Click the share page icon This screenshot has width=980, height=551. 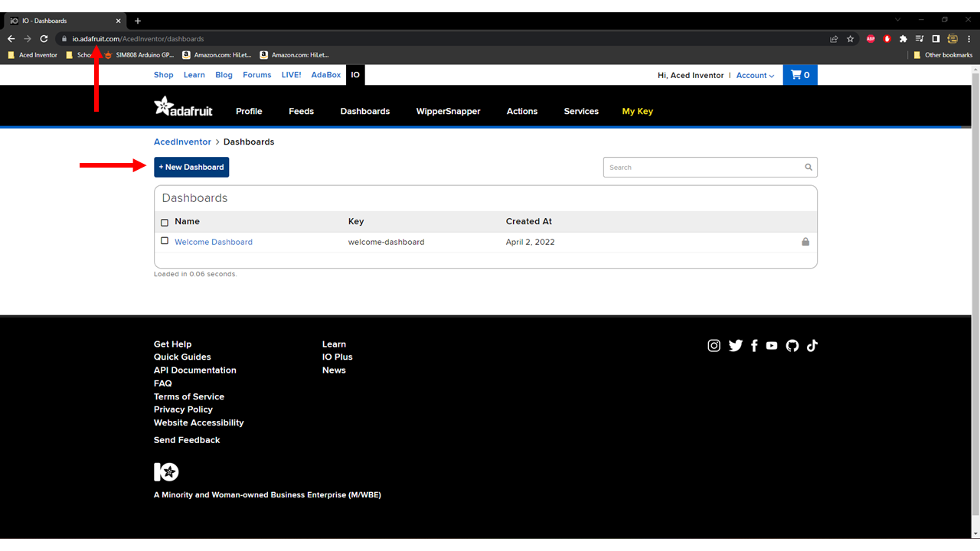click(x=834, y=39)
